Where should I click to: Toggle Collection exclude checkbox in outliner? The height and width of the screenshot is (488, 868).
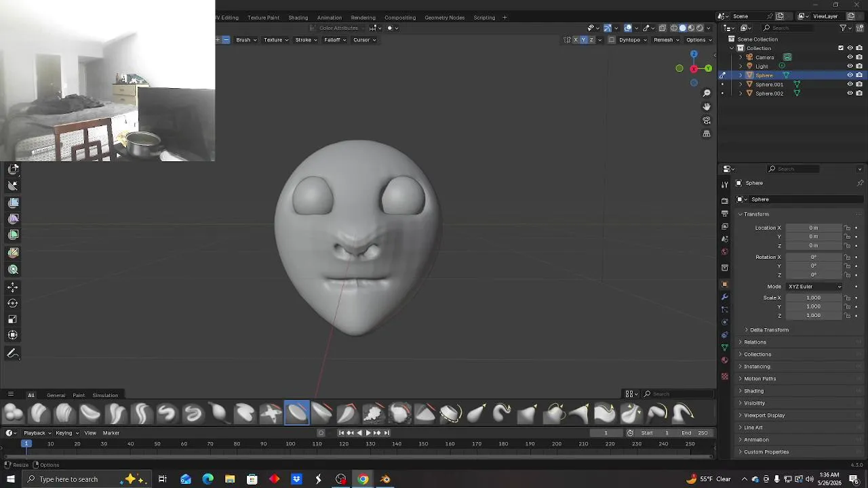coord(841,48)
